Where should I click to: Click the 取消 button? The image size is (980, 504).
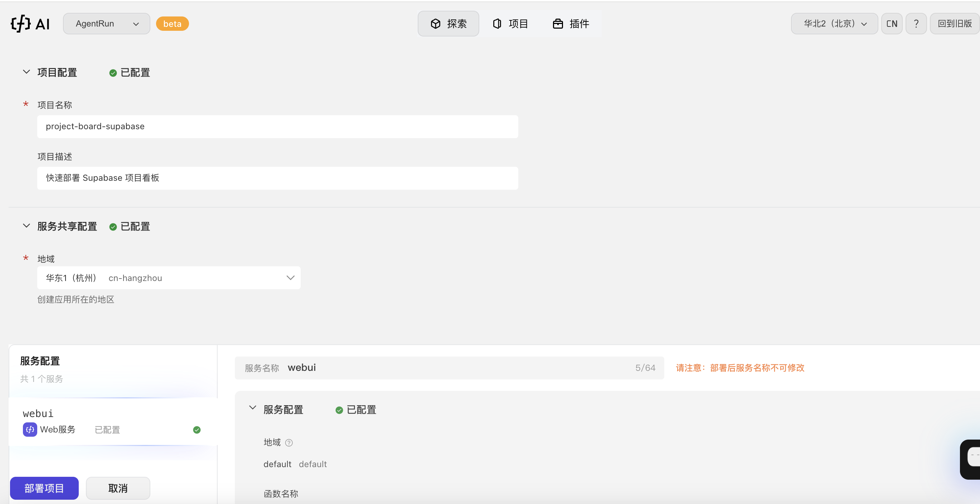[118, 488]
